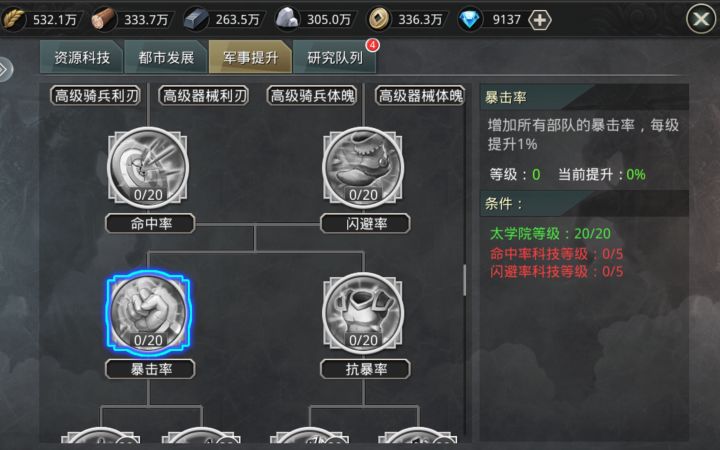The height and width of the screenshot is (450, 720).
Task: Close the research window
Action: pyautogui.click(x=700, y=19)
